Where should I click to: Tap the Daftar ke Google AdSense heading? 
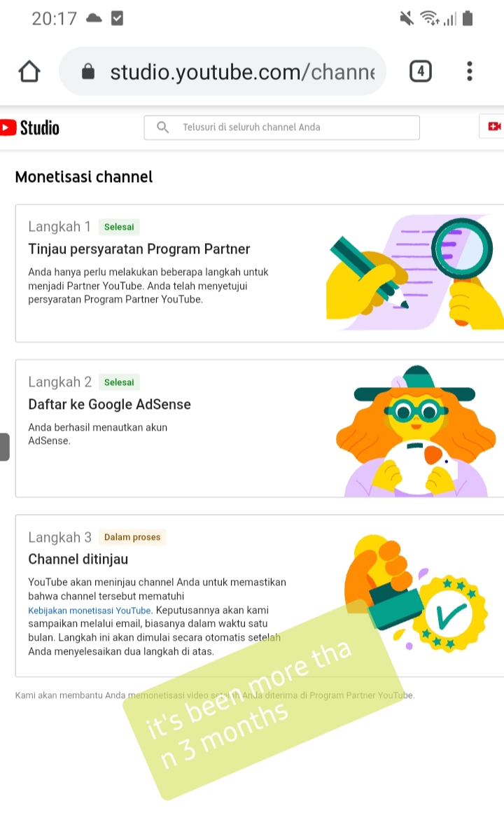point(109,404)
